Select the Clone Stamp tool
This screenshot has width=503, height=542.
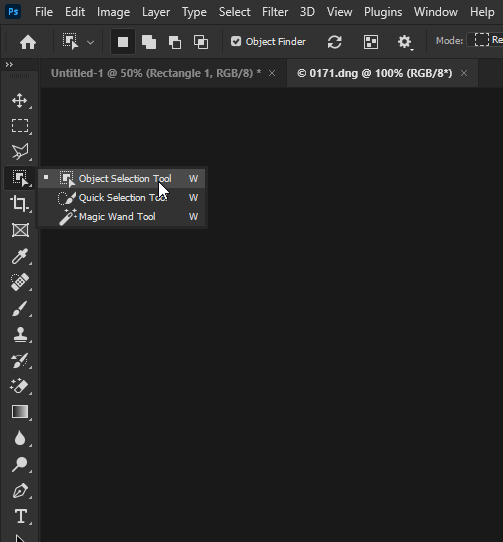(20, 334)
